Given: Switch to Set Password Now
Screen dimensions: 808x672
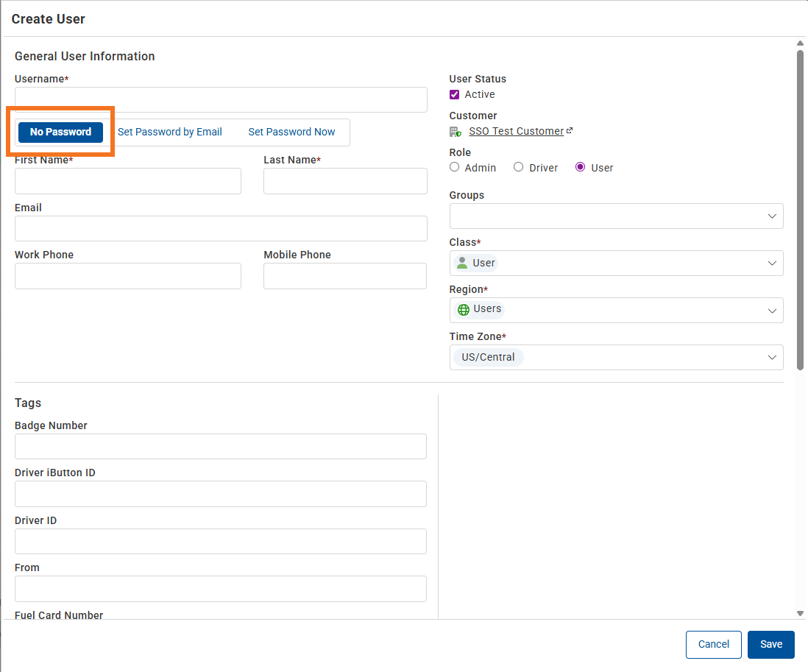Looking at the screenshot, I should pyautogui.click(x=291, y=132).
